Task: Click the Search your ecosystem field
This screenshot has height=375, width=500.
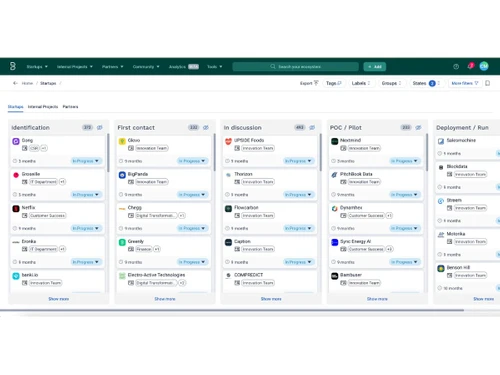Action: [x=296, y=67]
